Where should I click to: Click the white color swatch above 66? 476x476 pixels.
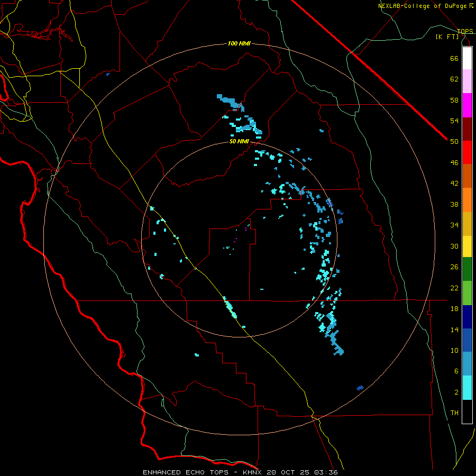pos(467,58)
